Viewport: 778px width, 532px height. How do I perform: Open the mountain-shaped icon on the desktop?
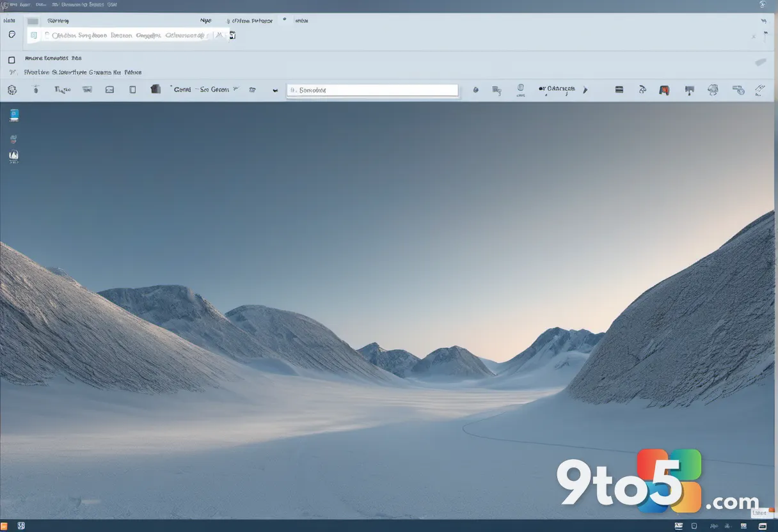point(13,155)
